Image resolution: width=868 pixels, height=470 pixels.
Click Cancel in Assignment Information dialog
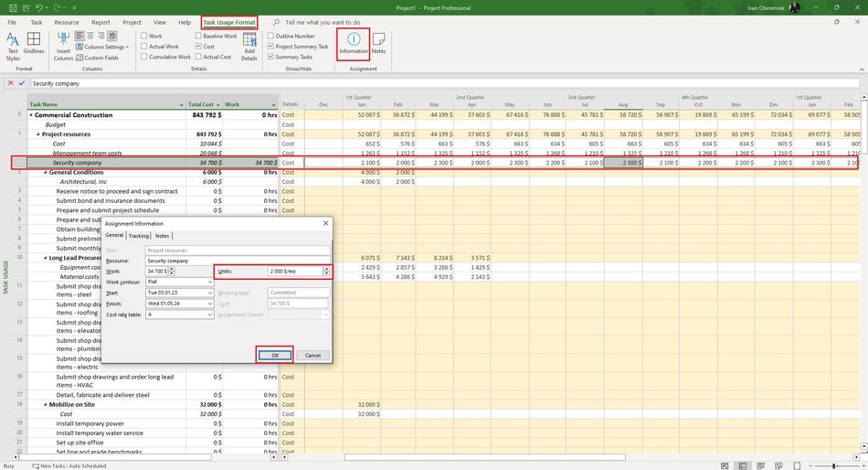pos(312,356)
